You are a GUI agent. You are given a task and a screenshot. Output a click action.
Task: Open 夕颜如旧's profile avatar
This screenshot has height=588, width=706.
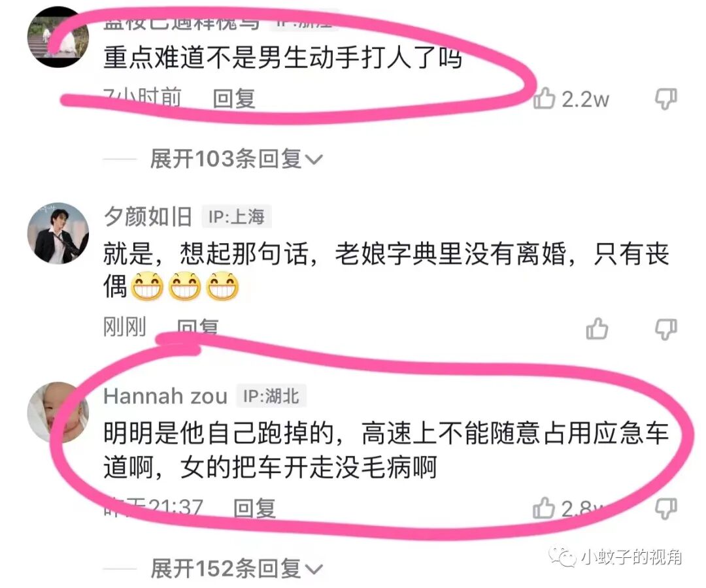click(x=58, y=233)
